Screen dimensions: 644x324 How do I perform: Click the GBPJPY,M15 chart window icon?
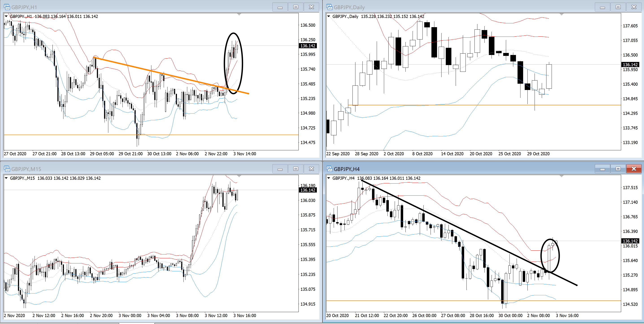(x=7, y=169)
